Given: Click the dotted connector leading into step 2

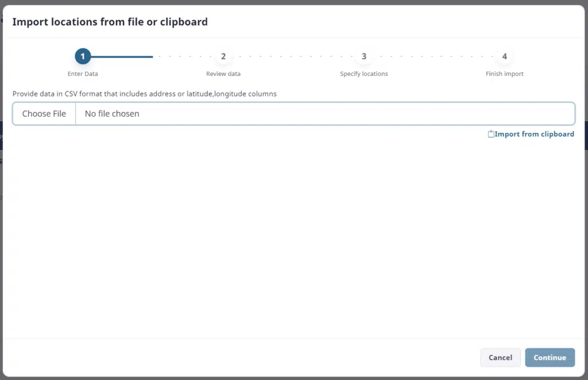Looking at the screenshot, I should point(184,56).
